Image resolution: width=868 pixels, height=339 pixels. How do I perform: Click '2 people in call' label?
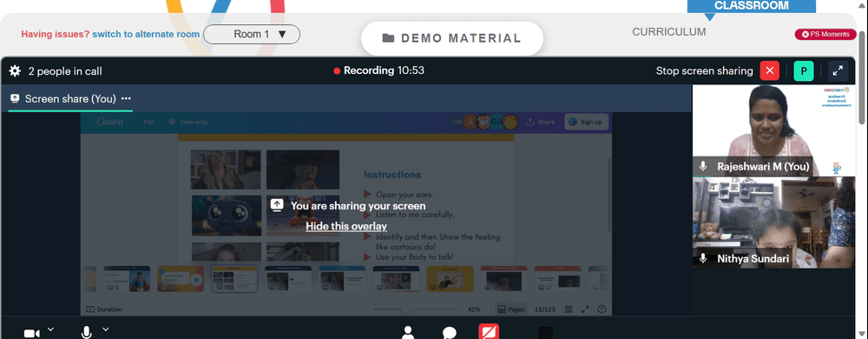[x=65, y=71]
